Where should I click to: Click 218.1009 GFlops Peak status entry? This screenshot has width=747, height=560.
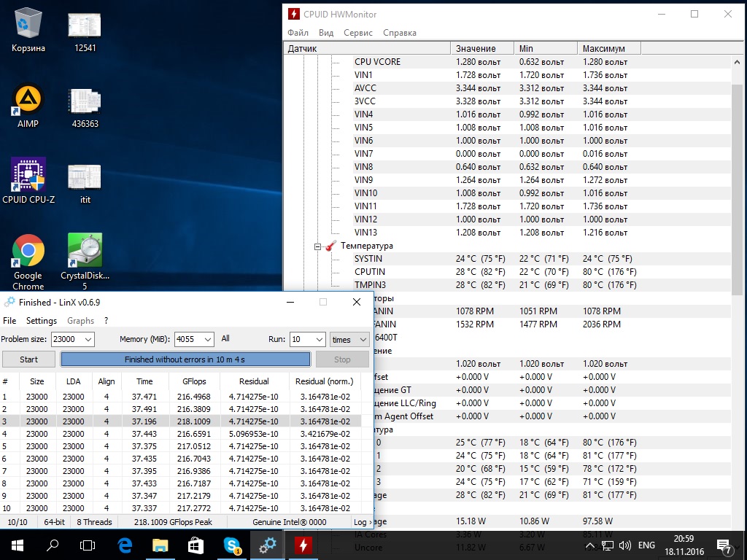173,522
